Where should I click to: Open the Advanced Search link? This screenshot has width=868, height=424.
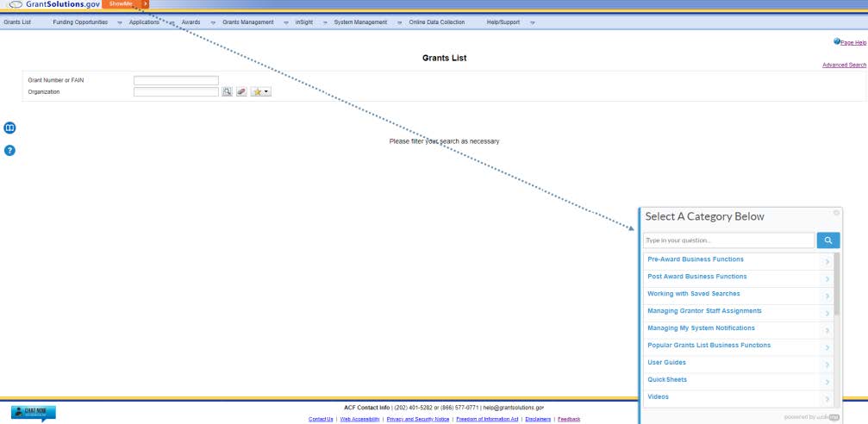pyautogui.click(x=844, y=65)
